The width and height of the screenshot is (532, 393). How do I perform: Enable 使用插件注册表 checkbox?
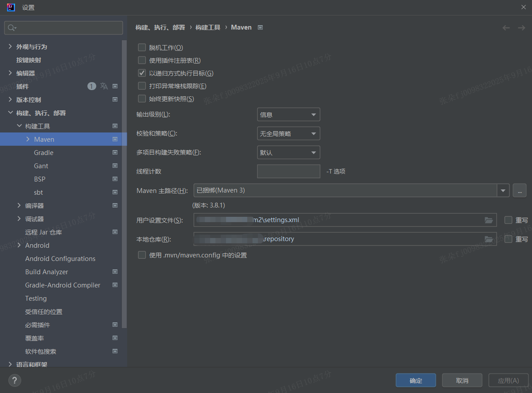[142, 60]
